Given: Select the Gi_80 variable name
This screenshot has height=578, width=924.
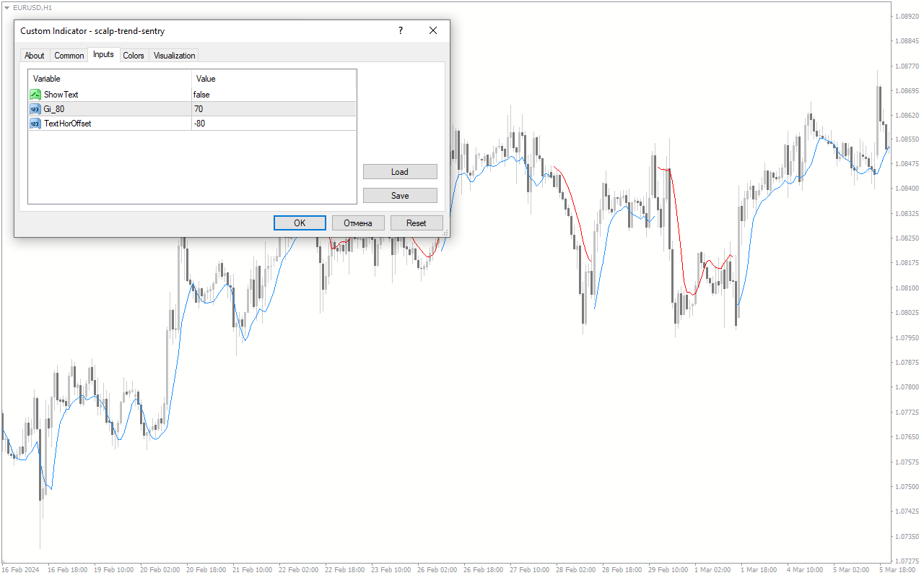Looking at the screenshot, I should click(54, 109).
